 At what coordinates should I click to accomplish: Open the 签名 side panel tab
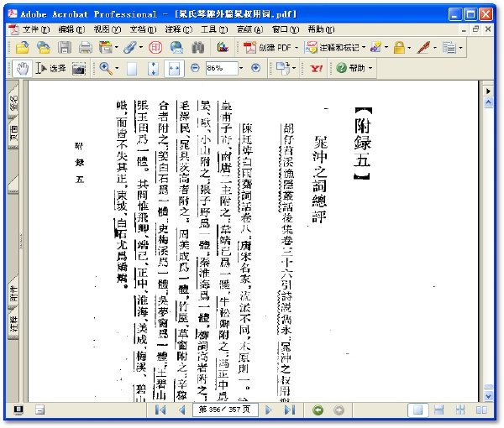point(13,102)
